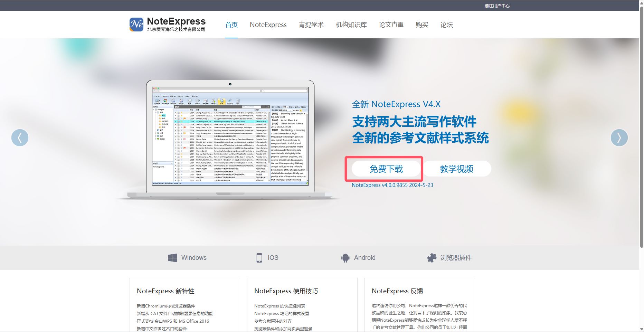
Task: Follow the 前往用户中心 link
Action: tap(497, 6)
